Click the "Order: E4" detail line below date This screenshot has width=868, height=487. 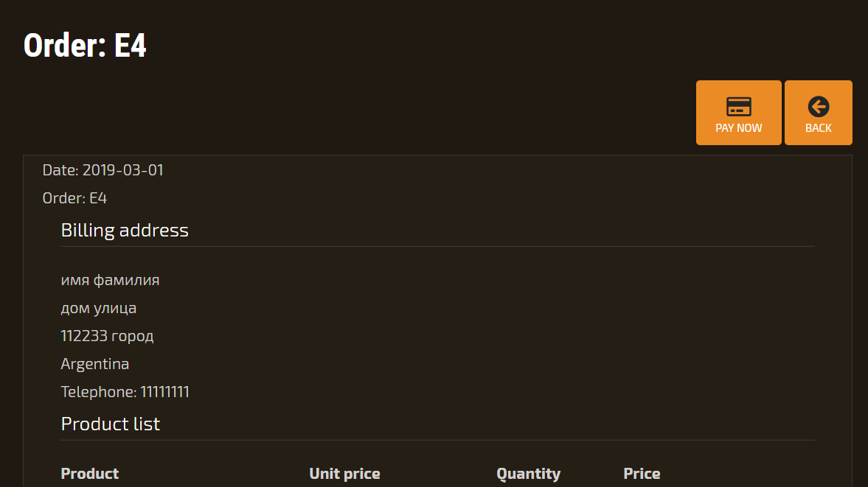click(74, 198)
